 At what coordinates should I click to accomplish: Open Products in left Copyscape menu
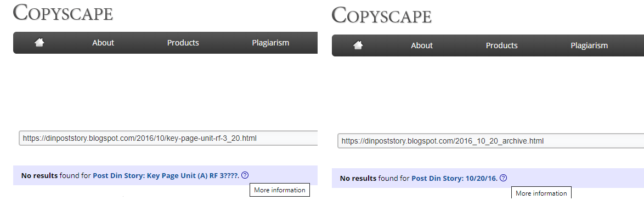point(183,43)
